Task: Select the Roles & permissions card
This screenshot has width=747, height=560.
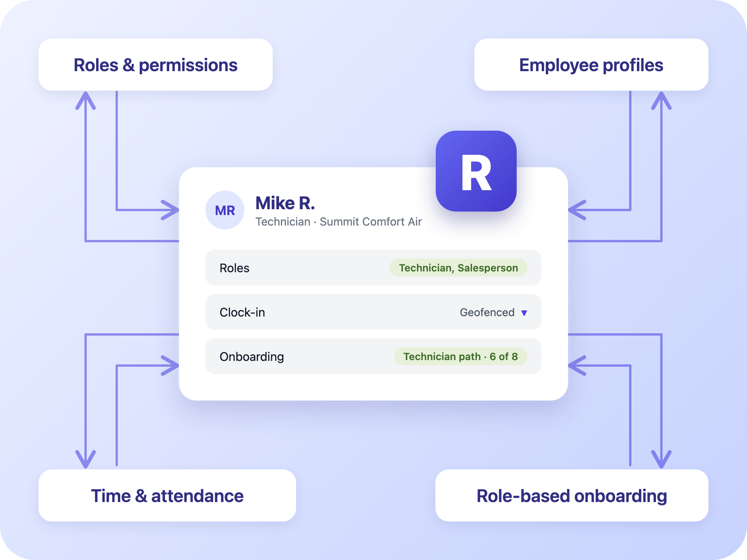Action: (156, 65)
